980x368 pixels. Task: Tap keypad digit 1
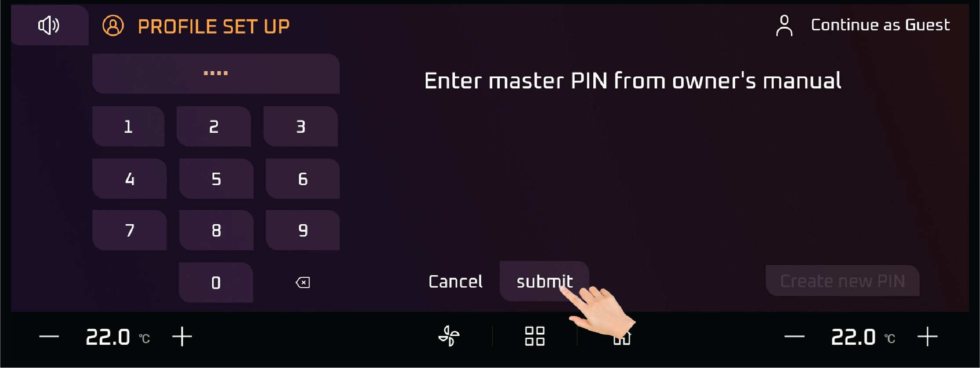(128, 126)
